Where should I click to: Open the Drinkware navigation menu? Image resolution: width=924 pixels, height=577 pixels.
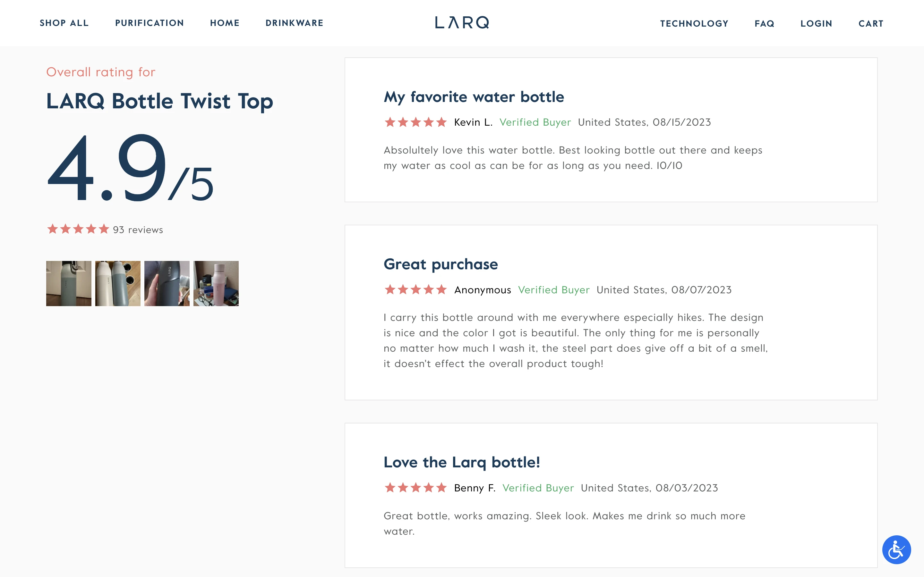[x=295, y=23]
